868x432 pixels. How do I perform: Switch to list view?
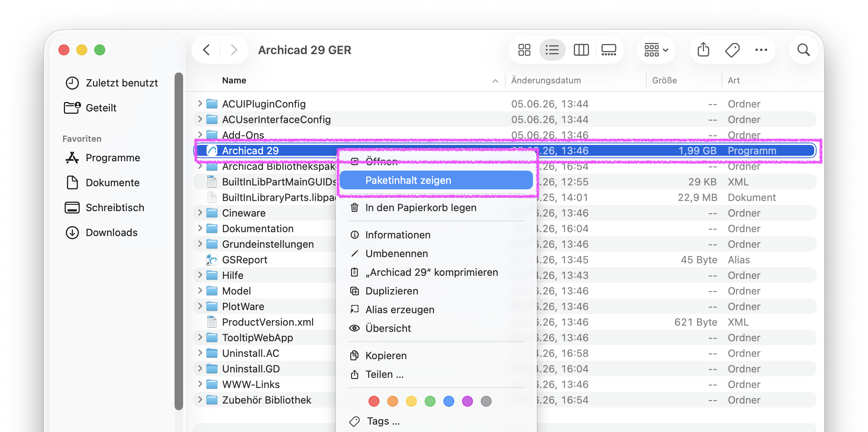click(552, 50)
